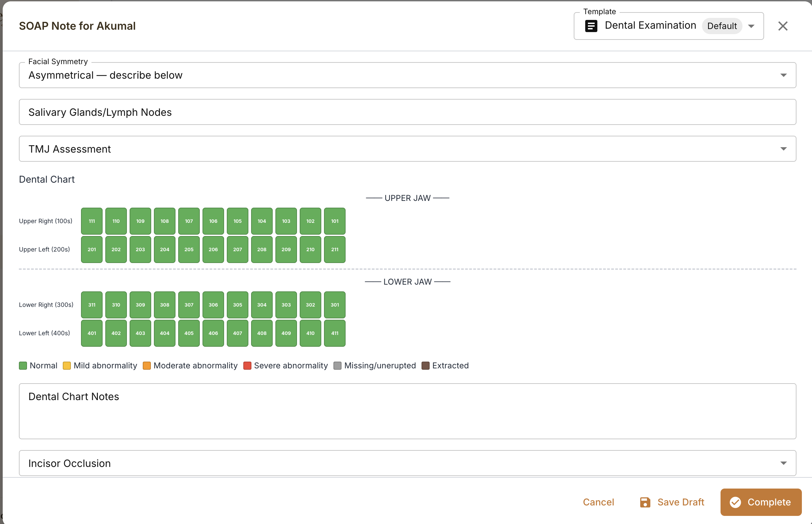812x524 pixels.
Task: Click the Salivary Glands/Lymph Nodes field
Action: point(407,112)
